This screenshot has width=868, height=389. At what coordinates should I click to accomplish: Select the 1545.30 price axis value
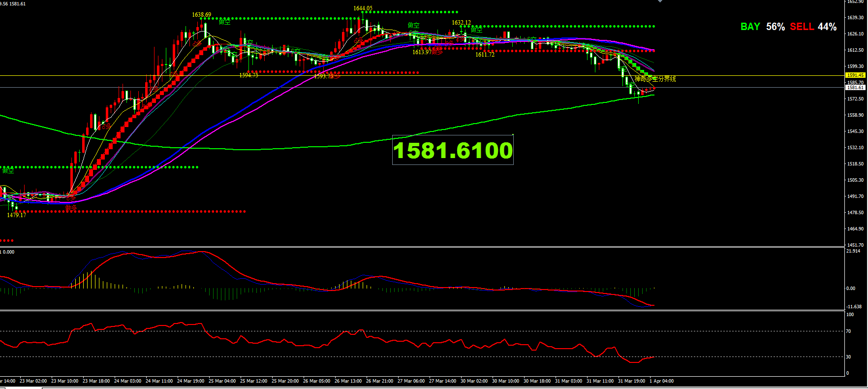click(x=855, y=131)
